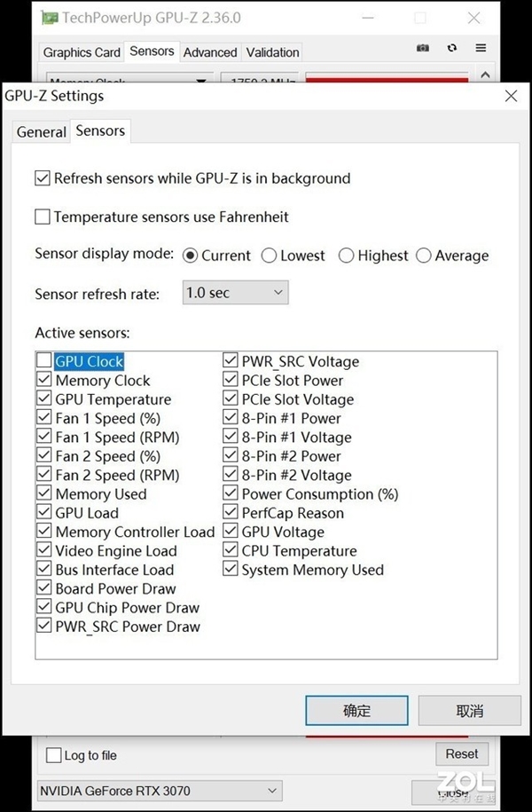Enable the Log to file checkbox
532x812 pixels.
54,755
